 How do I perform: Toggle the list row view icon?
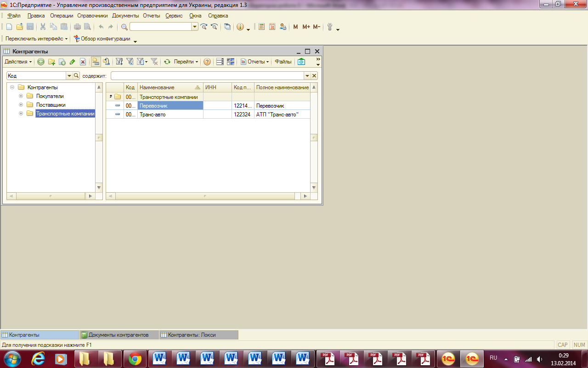pos(220,62)
